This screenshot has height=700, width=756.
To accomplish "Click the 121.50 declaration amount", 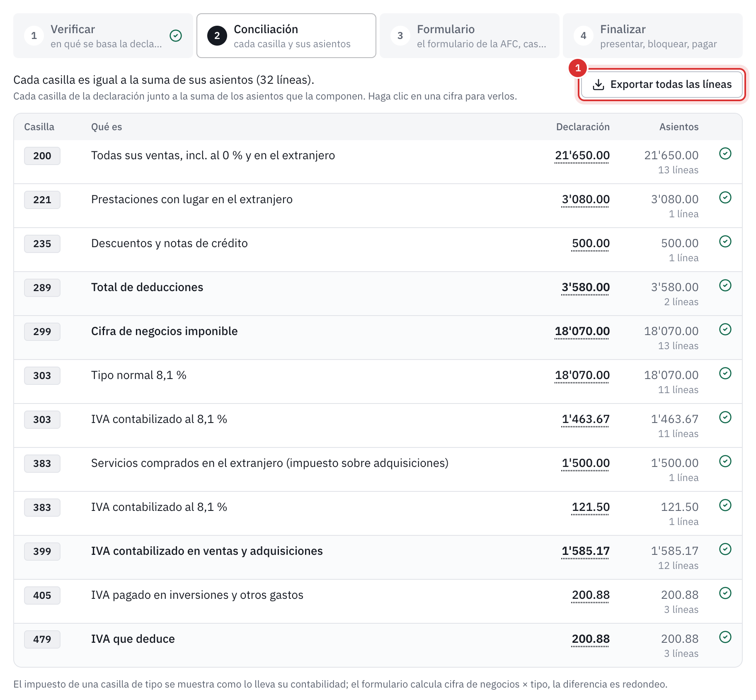I will pyautogui.click(x=591, y=507).
